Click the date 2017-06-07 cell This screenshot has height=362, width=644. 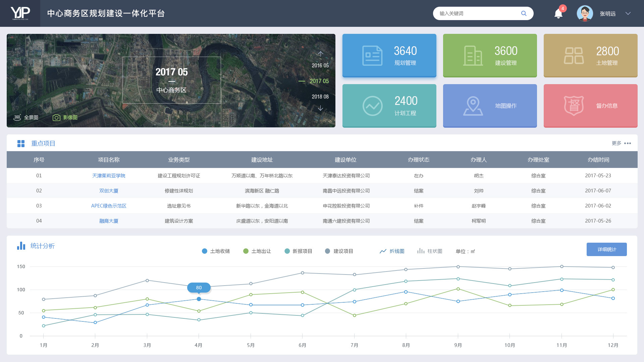tap(598, 191)
